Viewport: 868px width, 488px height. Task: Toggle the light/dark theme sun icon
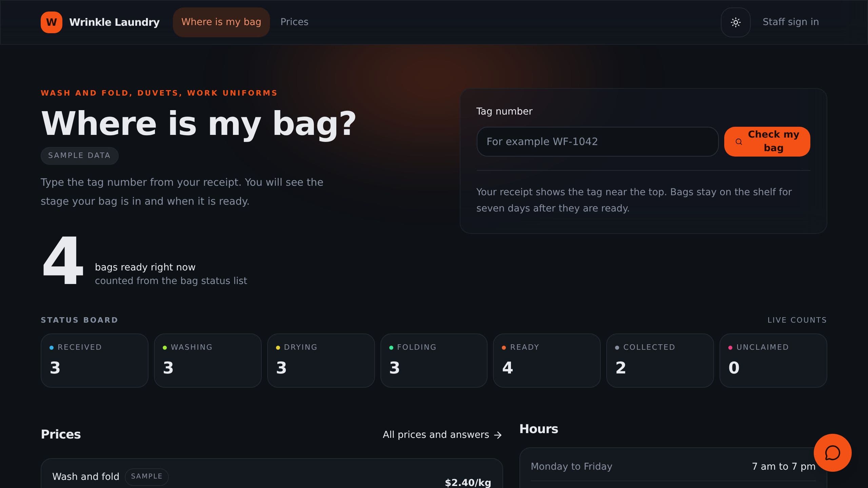pyautogui.click(x=735, y=22)
